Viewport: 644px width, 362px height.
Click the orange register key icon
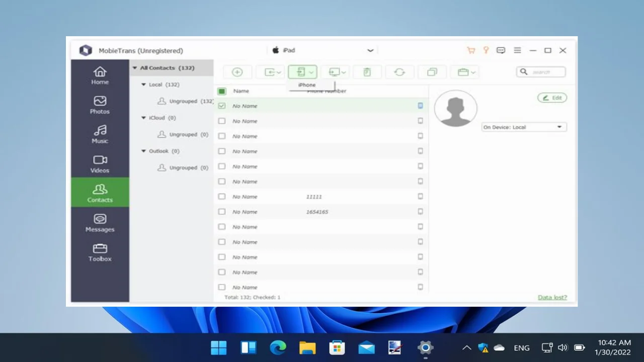click(486, 50)
